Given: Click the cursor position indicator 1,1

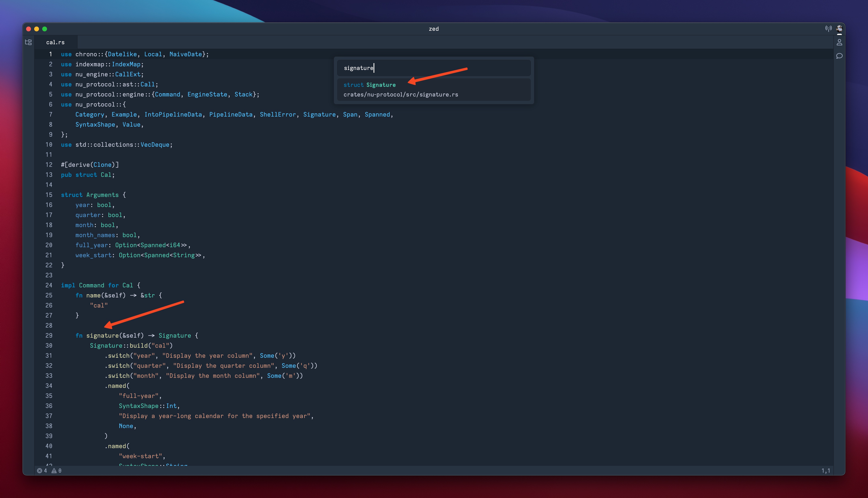Looking at the screenshot, I should [826, 470].
